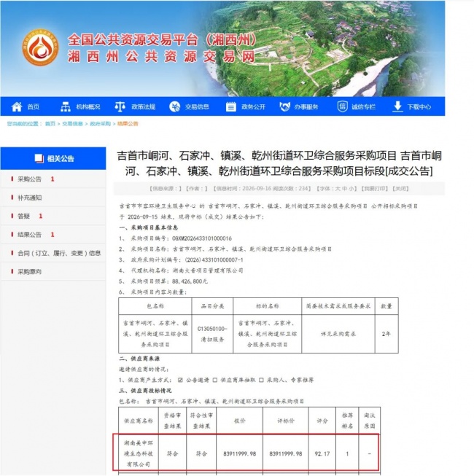Toggle the 采购人、专家推荐 checkbox

point(261,380)
